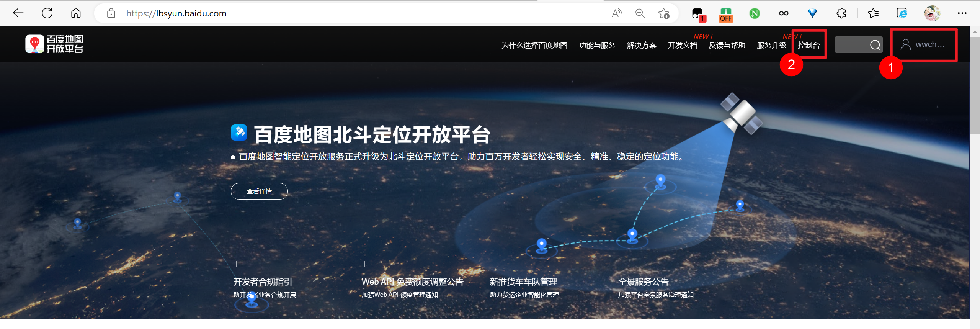Open the extension with the red 1 badge

coord(698,14)
